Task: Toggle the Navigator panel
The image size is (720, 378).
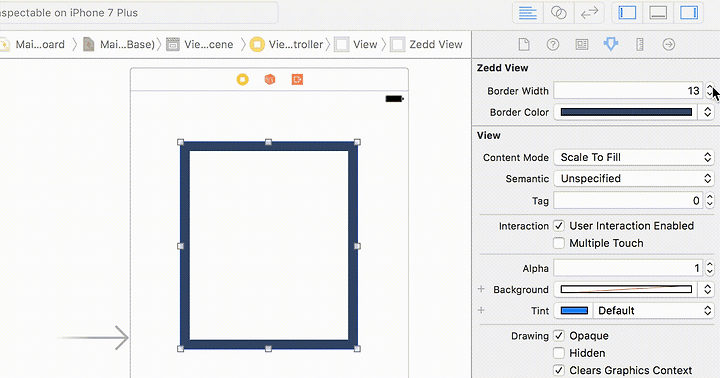Action: (627, 13)
